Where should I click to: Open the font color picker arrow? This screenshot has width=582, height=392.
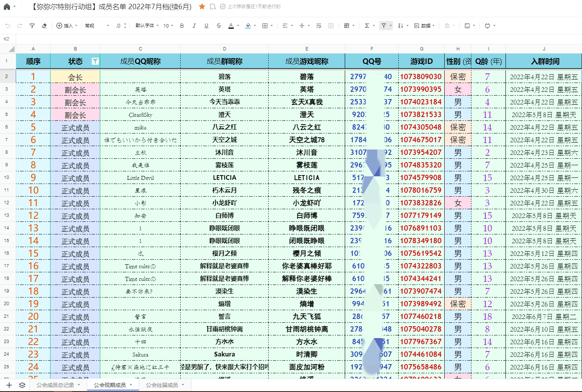pyautogui.click(x=238, y=26)
